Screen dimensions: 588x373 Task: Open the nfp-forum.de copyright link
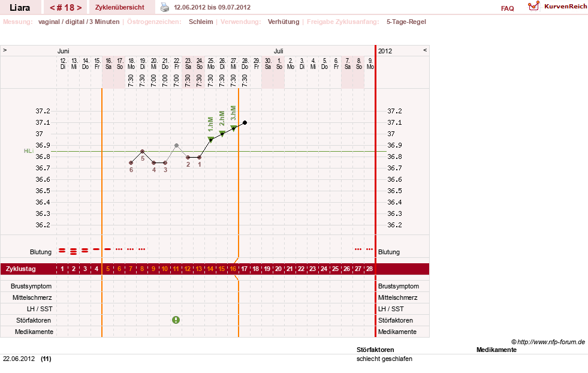[x=548, y=342]
